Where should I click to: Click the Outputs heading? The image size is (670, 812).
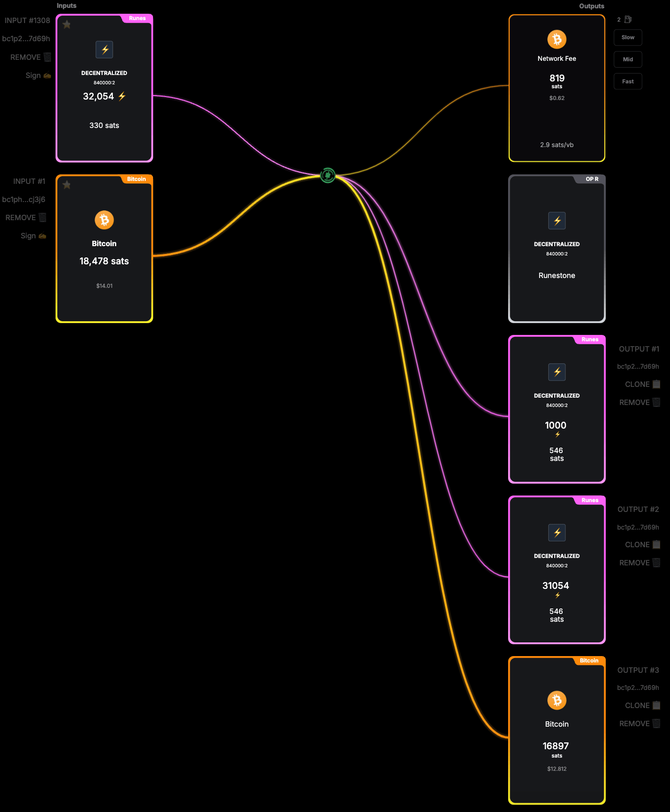(592, 6)
